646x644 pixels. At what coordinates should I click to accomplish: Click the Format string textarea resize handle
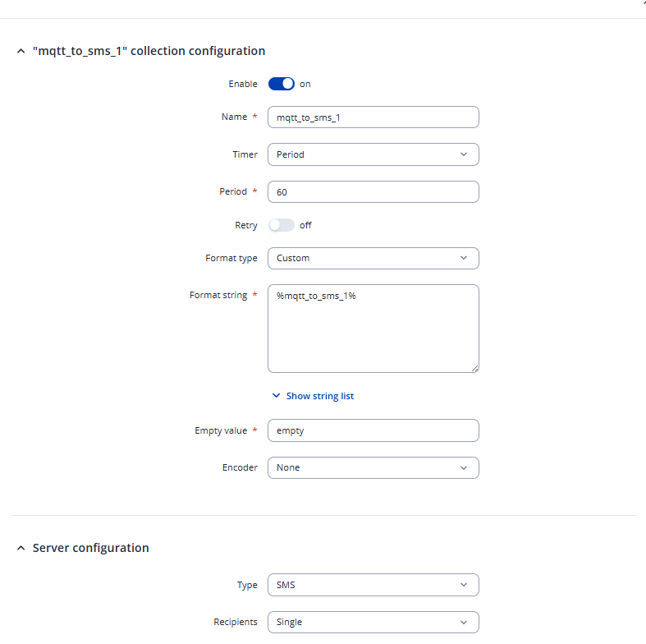(x=474, y=368)
